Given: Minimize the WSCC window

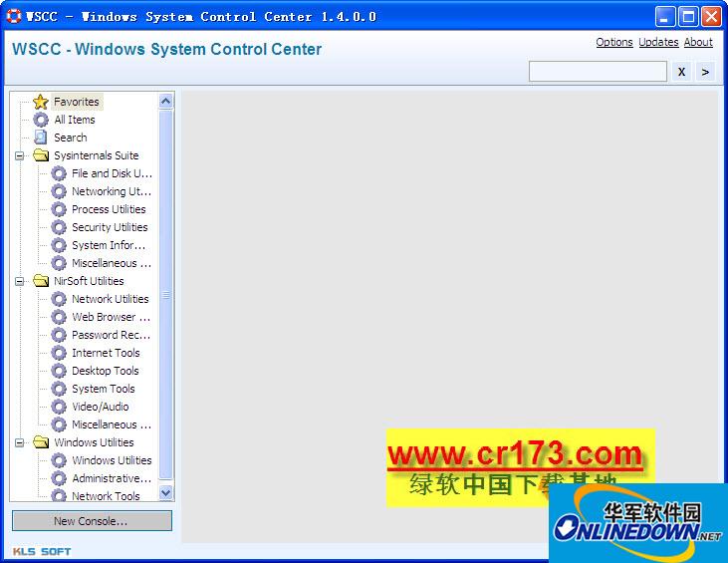Looking at the screenshot, I should tap(665, 17).
